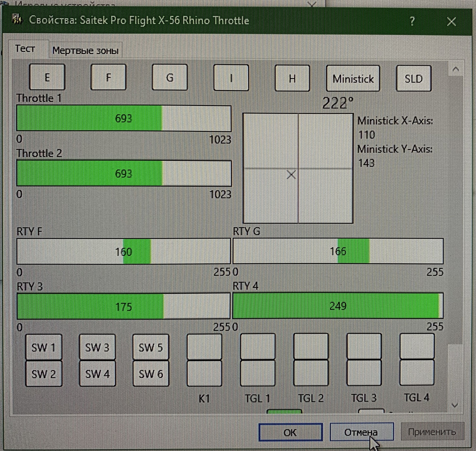Click the RTY 3 label
476x451 pixels.
tap(30, 286)
